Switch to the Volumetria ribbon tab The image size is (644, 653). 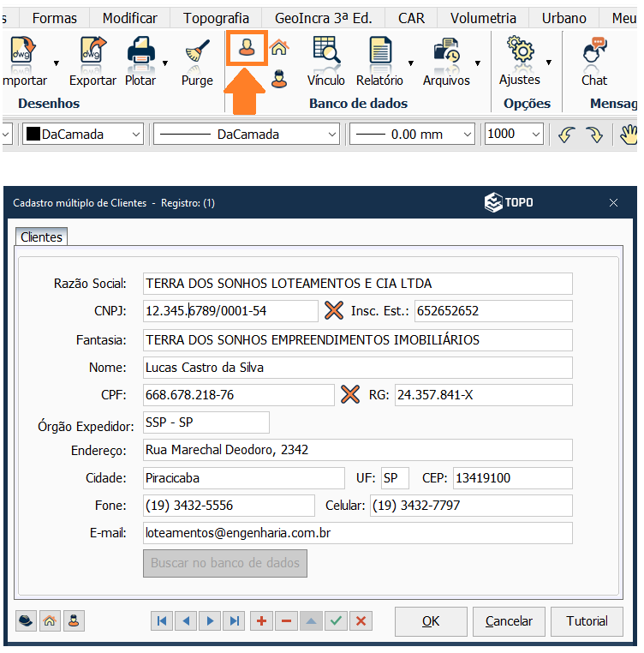point(483,18)
